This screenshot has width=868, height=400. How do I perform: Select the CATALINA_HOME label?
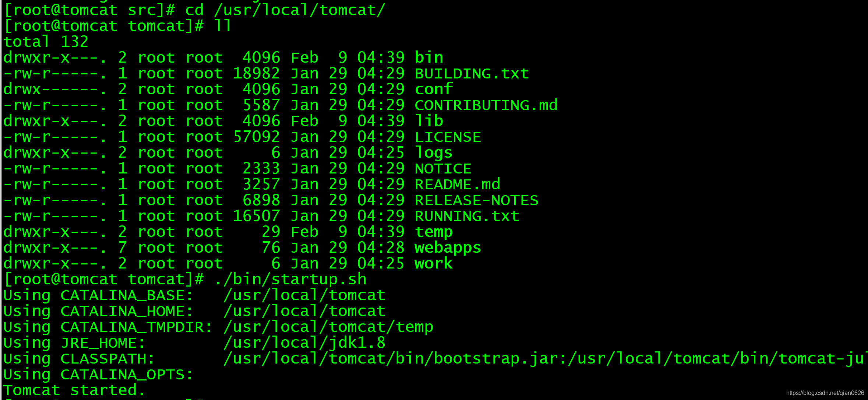[x=127, y=311]
